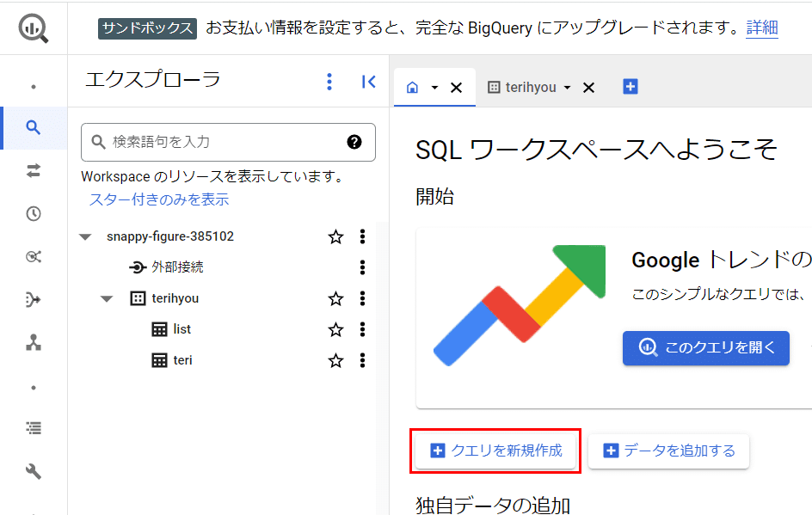Click the Google Trends arrow illustration

click(x=520, y=305)
